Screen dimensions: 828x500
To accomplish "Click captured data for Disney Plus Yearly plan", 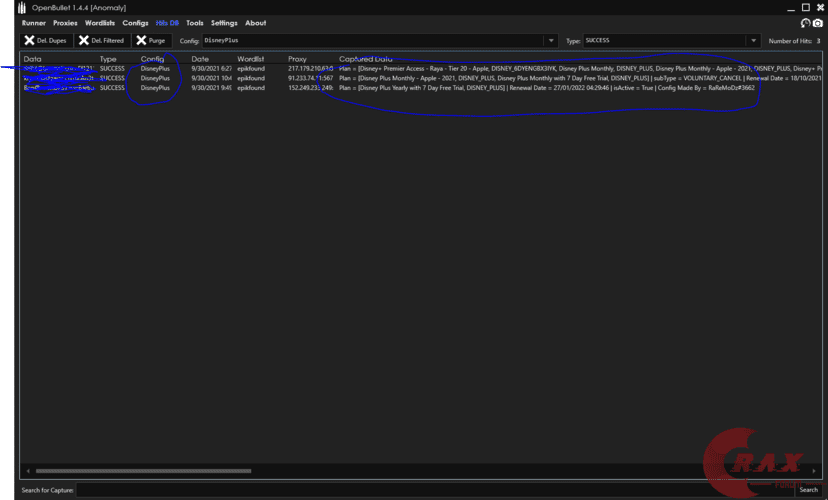I will 547,88.
